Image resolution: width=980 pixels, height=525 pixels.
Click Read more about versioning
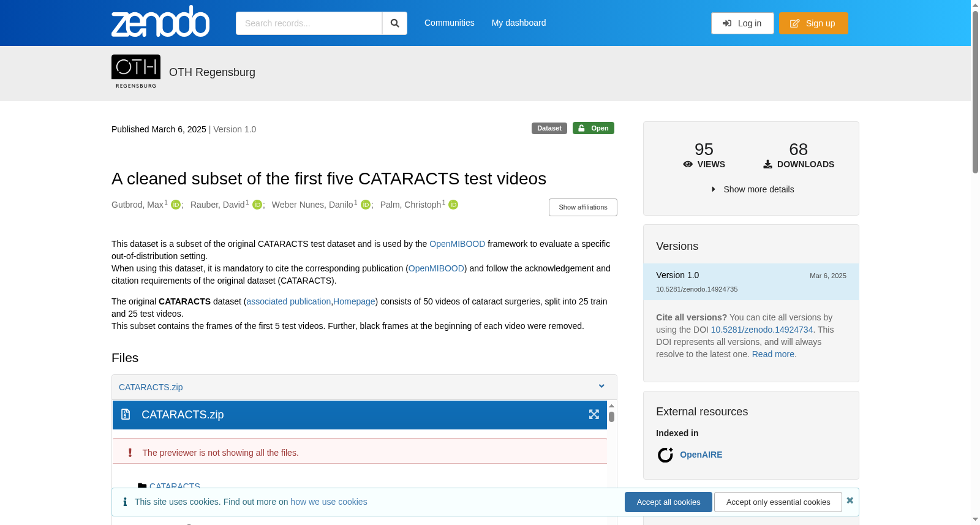(773, 354)
